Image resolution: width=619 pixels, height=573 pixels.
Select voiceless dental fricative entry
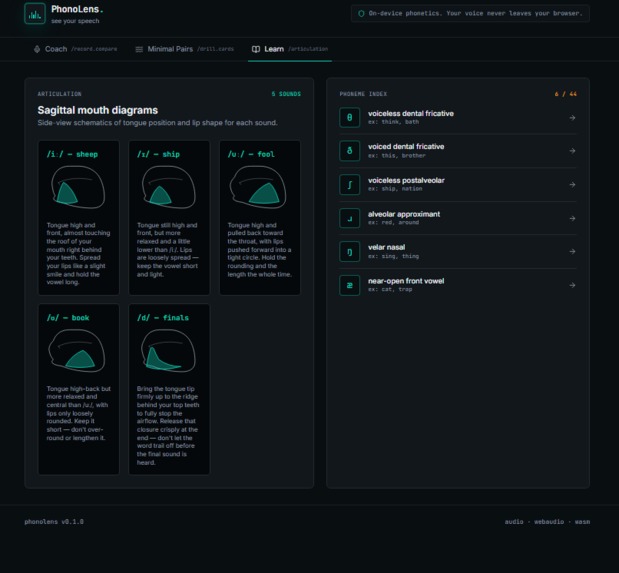[x=458, y=117]
